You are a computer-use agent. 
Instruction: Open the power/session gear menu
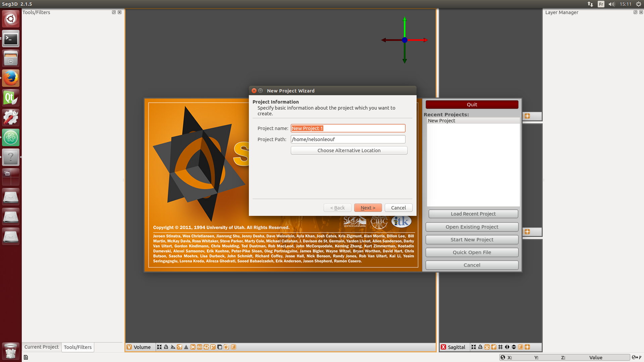click(x=639, y=4)
